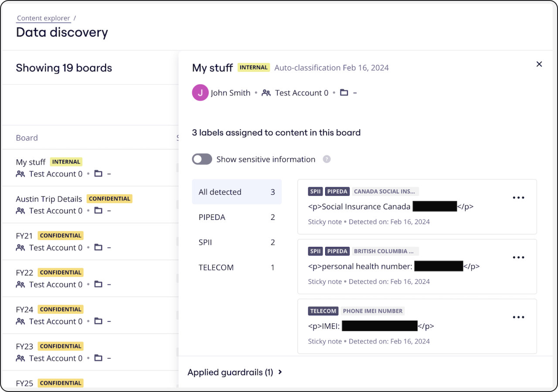Select the All detected filter

pyautogui.click(x=236, y=192)
